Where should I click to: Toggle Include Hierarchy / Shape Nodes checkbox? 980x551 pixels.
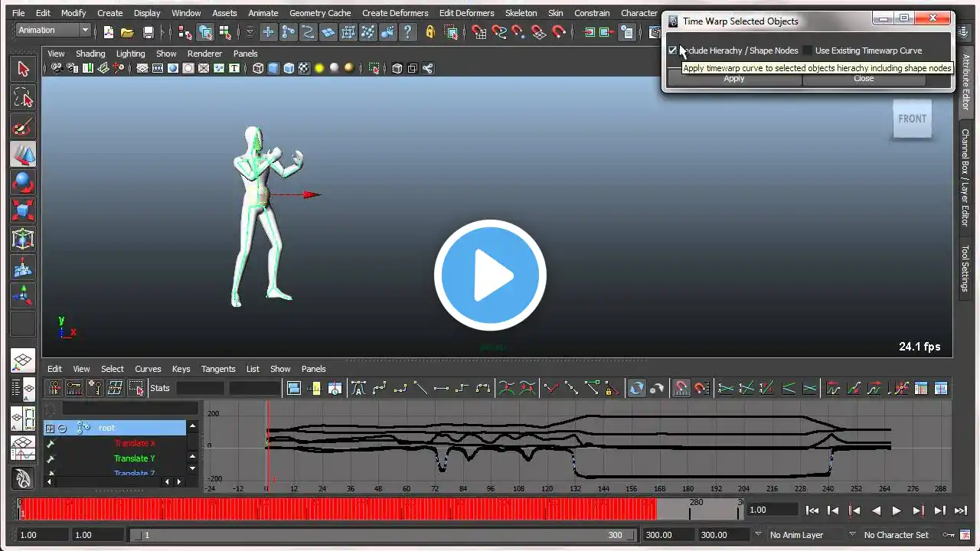[673, 51]
